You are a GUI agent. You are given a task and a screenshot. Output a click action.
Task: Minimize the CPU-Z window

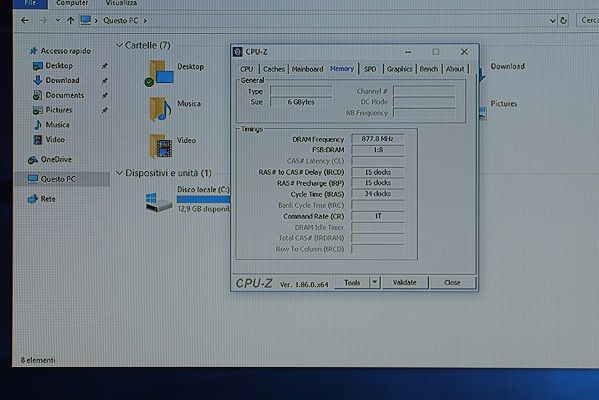click(x=408, y=52)
